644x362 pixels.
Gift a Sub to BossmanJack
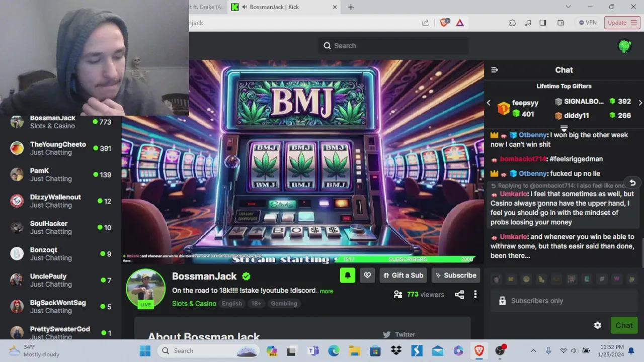(403, 275)
